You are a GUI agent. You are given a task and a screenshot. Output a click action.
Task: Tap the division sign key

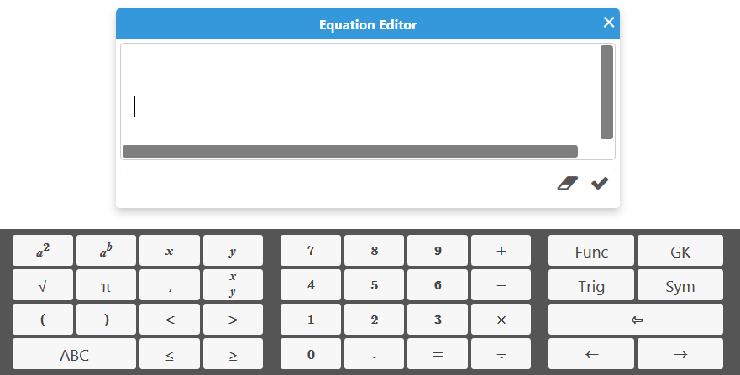click(501, 354)
